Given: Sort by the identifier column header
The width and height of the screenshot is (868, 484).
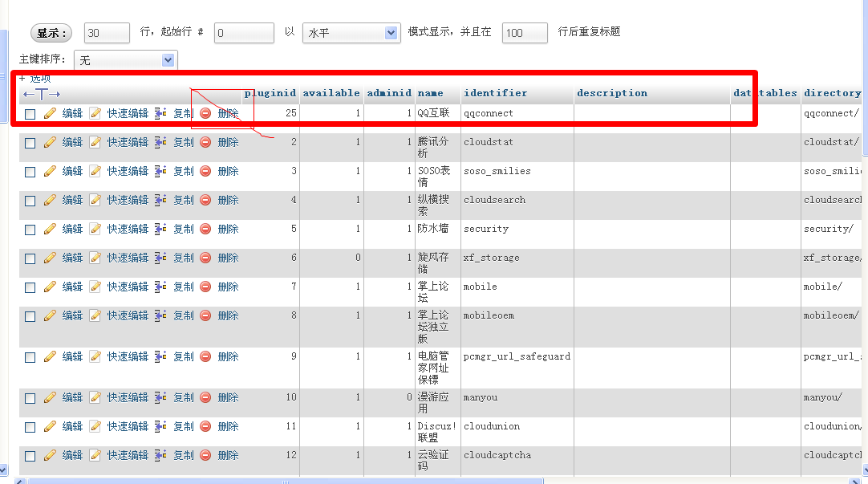Looking at the screenshot, I should (x=495, y=93).
